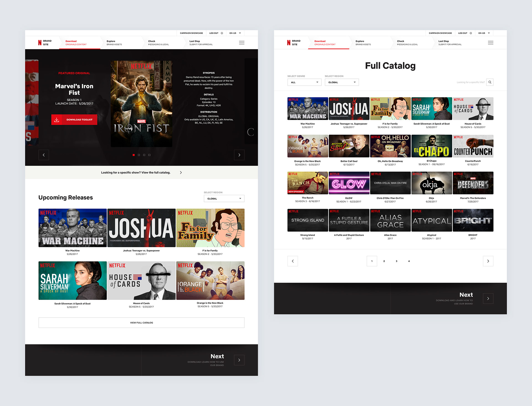
Task: Click the Download Toolkit button
Action: [x=74, y=120]
